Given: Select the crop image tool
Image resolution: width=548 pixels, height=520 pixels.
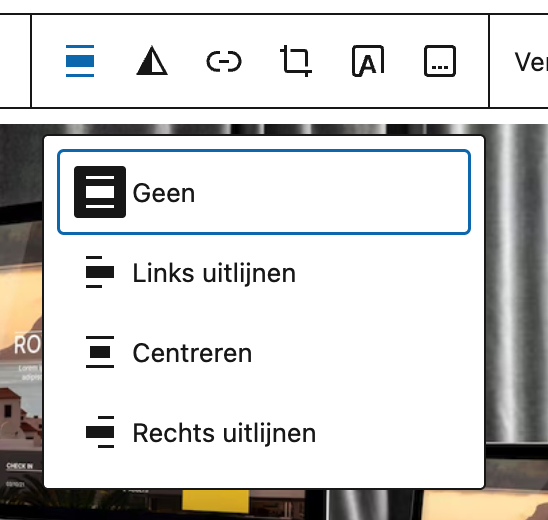Looking at the screenshot, I should [296, 61].
